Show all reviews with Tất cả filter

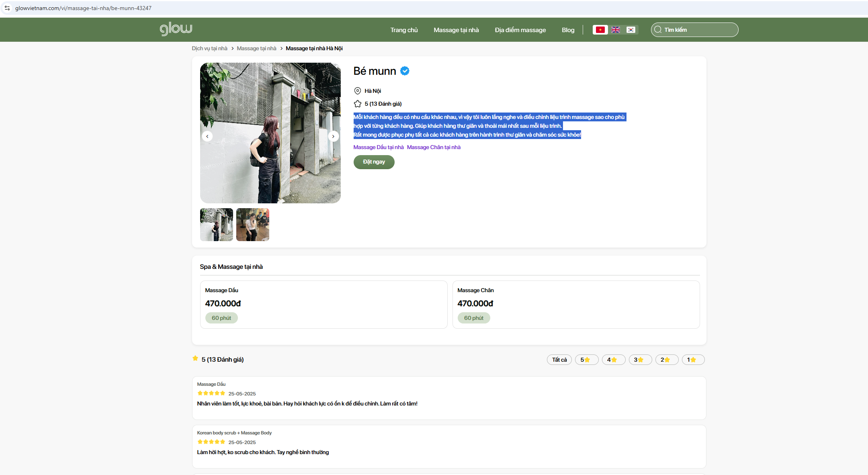pyautogui.click(x=559, y=360)
